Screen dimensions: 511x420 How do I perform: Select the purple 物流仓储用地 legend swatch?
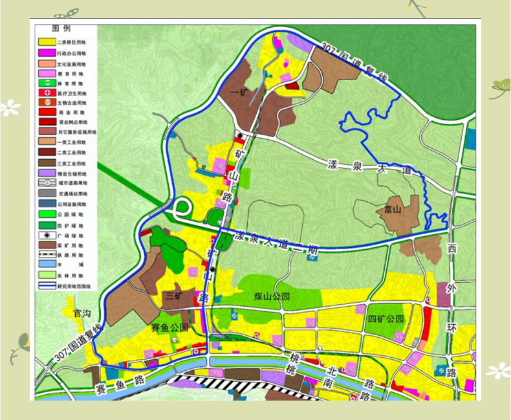point(46,173)
